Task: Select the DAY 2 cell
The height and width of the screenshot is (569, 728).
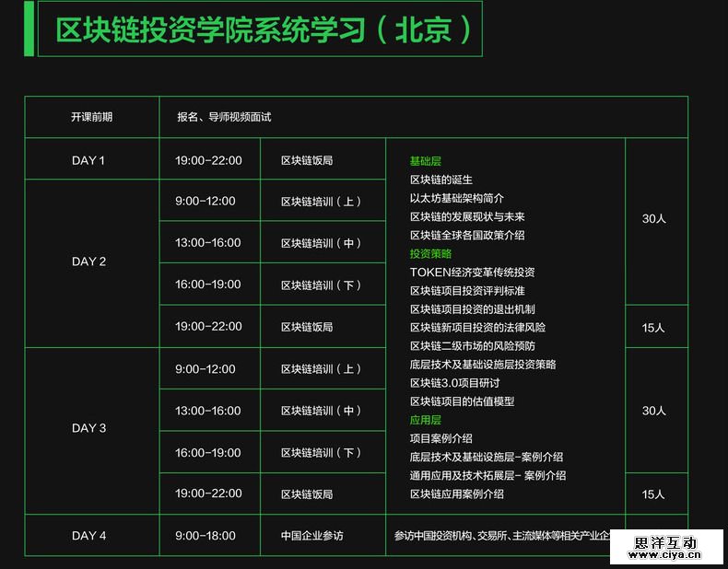Action: coord(88,261)
